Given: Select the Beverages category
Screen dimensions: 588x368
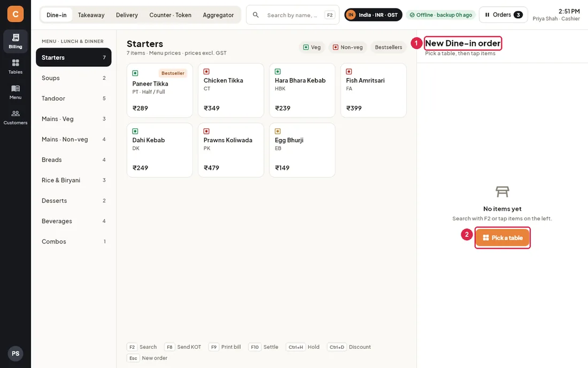Looking at the screenshot, I should (74, 221).
